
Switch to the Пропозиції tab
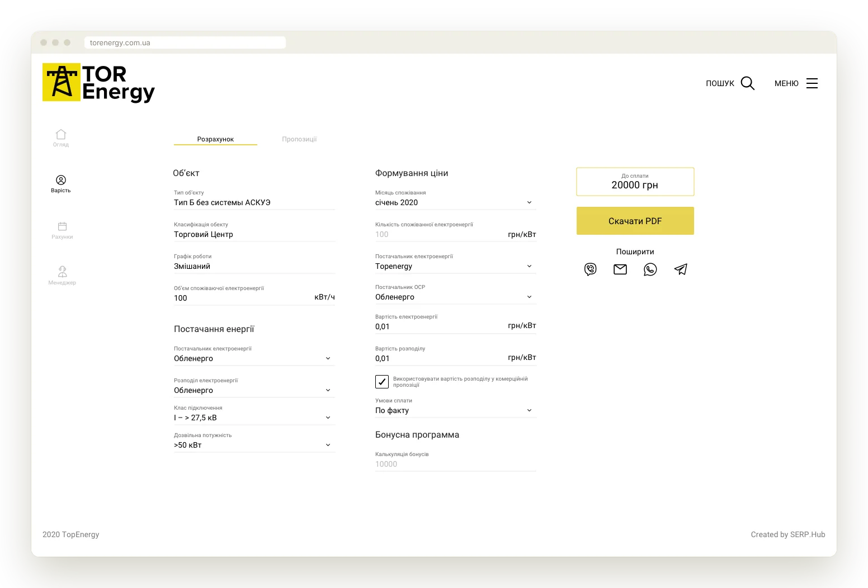pos(299,139)
